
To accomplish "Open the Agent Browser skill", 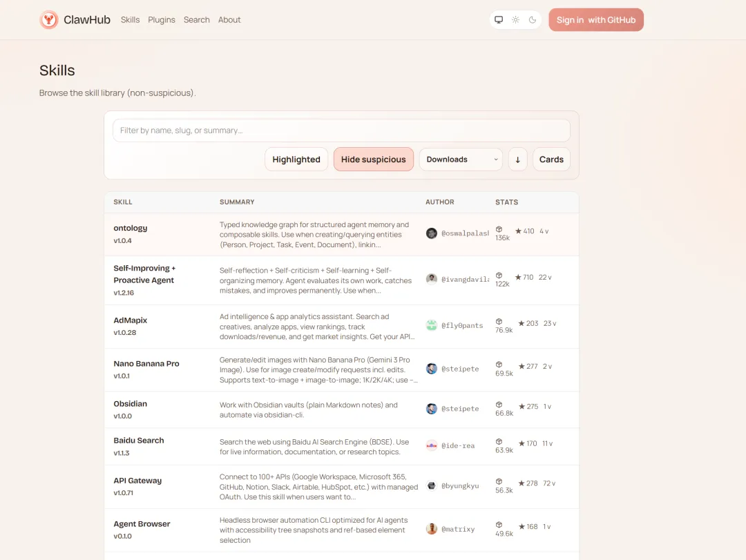I will click(142, 524).
